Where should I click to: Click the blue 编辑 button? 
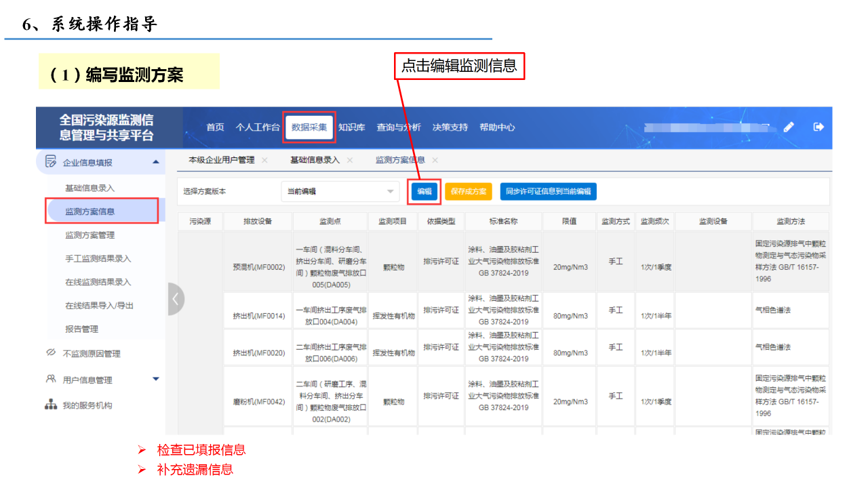425,192
